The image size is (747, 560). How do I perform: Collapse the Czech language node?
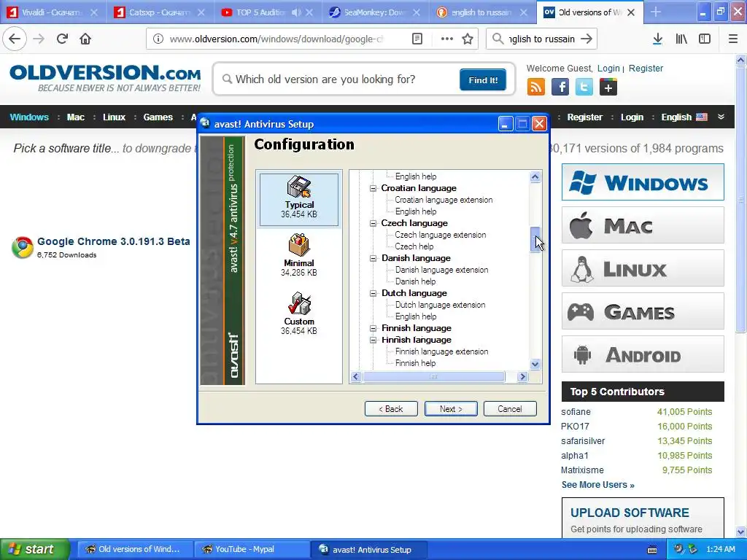(373, 223)
